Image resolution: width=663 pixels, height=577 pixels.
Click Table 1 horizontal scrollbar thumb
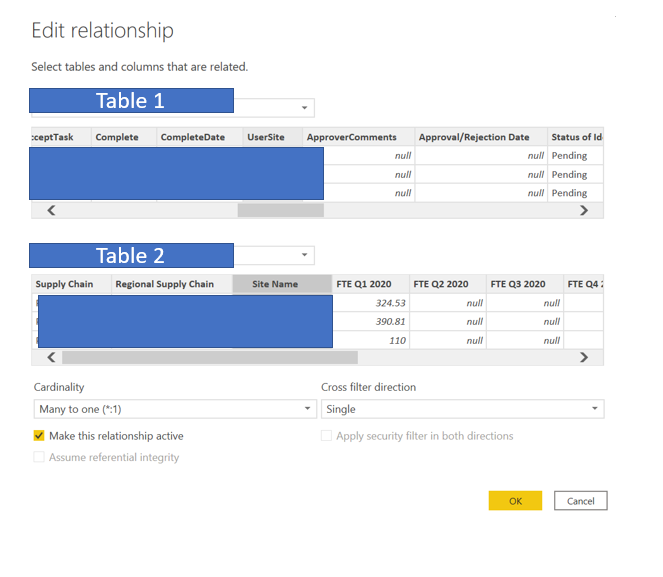pos(281,211)
